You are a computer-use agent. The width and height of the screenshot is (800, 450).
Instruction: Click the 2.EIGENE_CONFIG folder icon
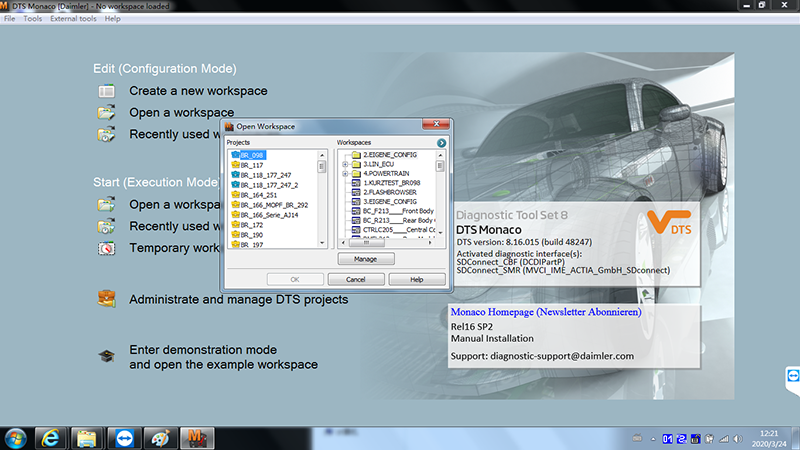click(356, 155)
